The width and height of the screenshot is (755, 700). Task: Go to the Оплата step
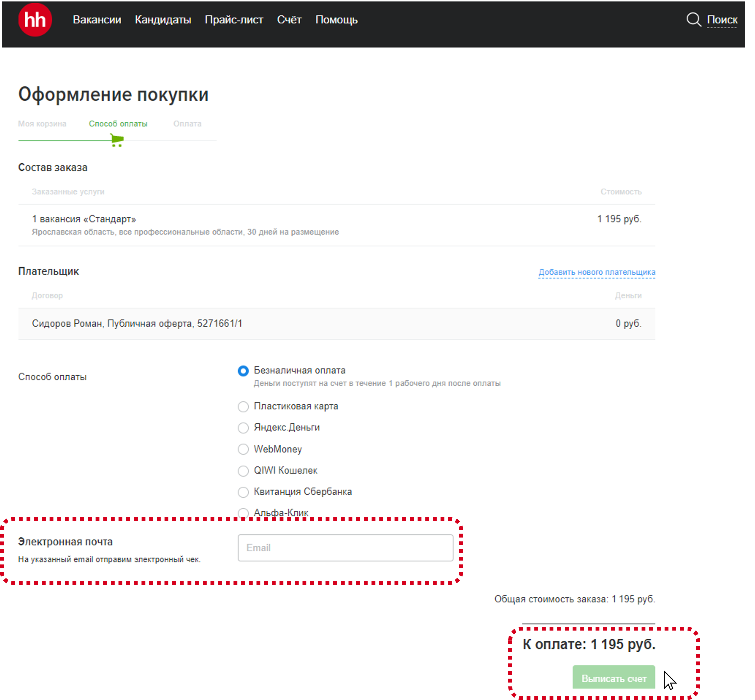187,124
